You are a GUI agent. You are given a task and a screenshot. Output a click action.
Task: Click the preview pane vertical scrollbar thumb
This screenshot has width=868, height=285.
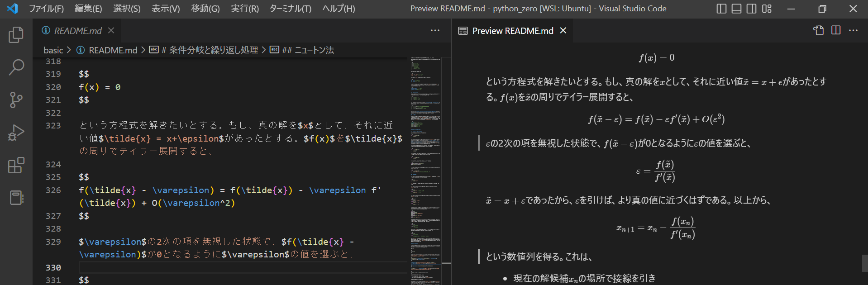(x=864, y=263)
